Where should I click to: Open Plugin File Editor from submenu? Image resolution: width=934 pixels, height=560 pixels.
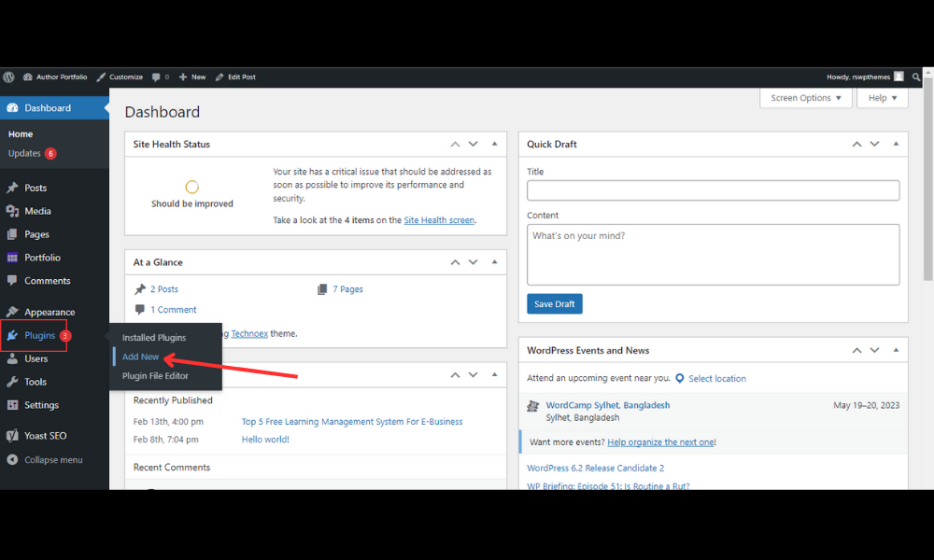coord(155,375)
